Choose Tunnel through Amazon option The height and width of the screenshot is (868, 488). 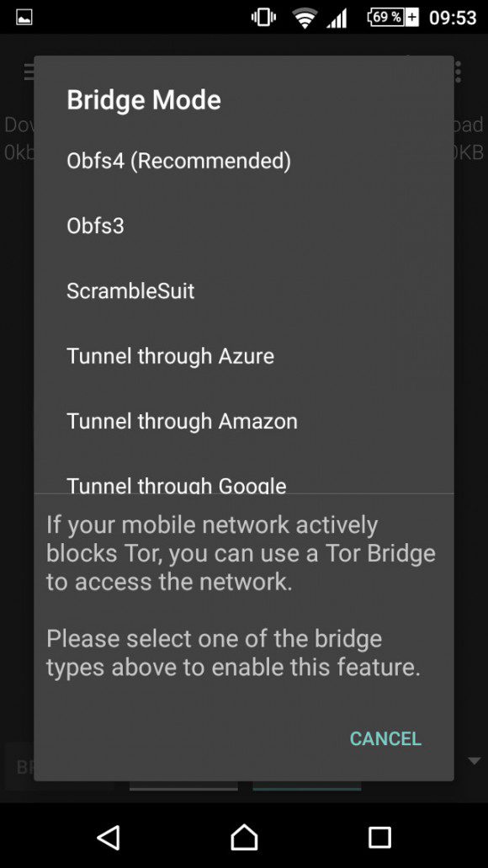[x=243, y=421]
